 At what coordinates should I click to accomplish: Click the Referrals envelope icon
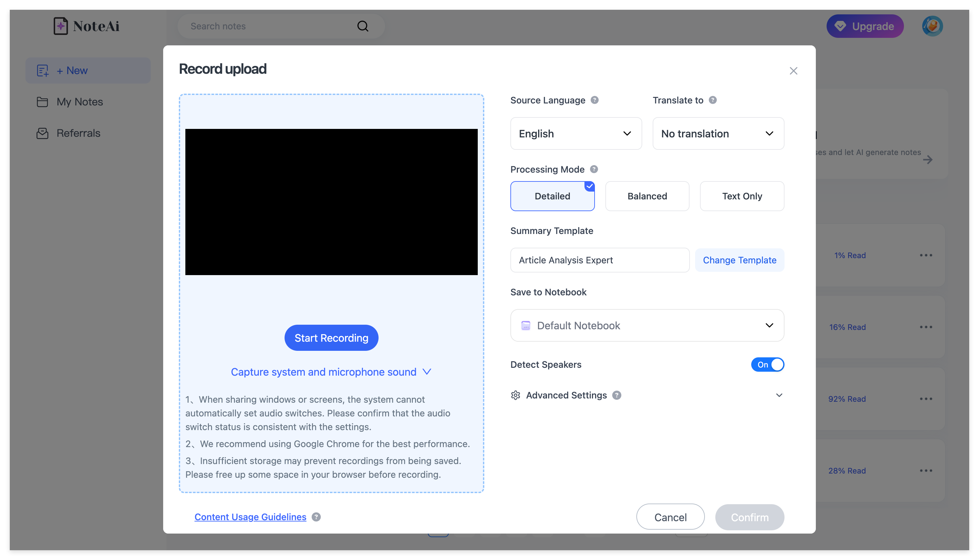coord(42,133)
